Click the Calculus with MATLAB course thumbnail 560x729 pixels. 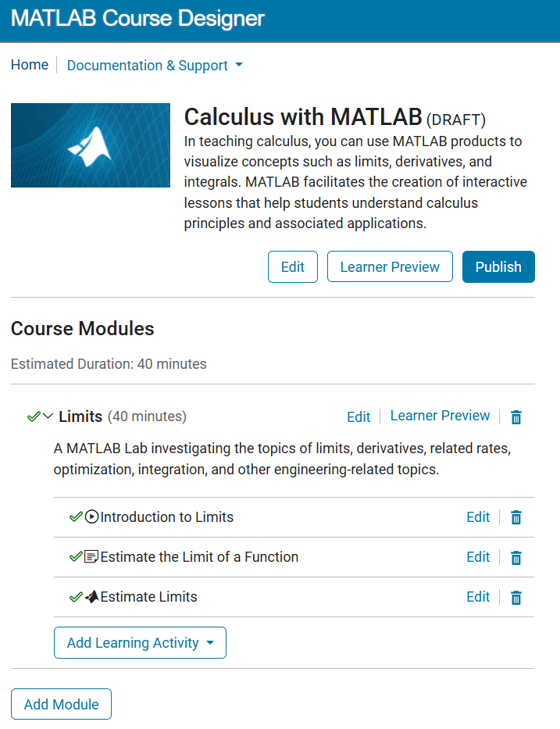click(91, 145)
